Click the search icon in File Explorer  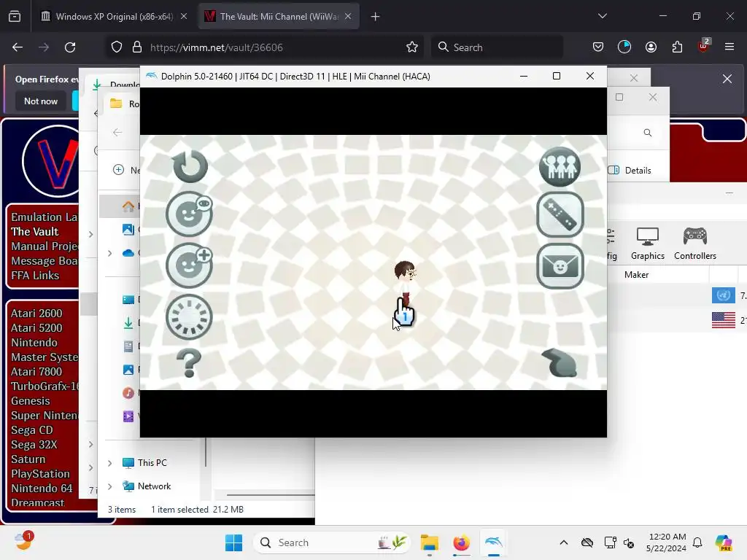648,133
